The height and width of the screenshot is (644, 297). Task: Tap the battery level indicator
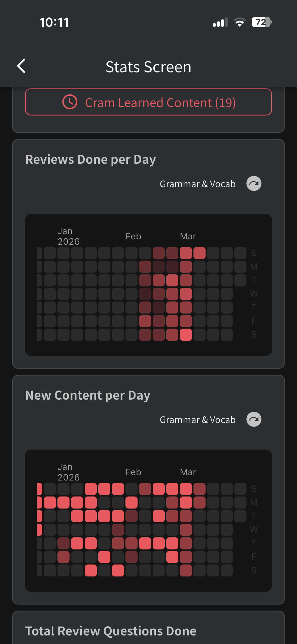pos(261,22)
